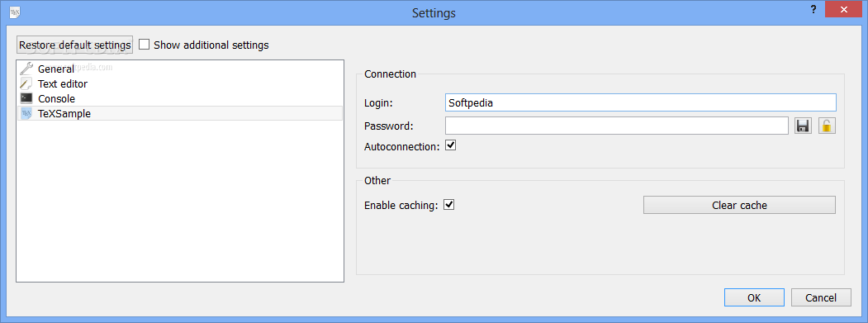Select the General settings category
Screen dimensions: 868x323
coord(180,69)
